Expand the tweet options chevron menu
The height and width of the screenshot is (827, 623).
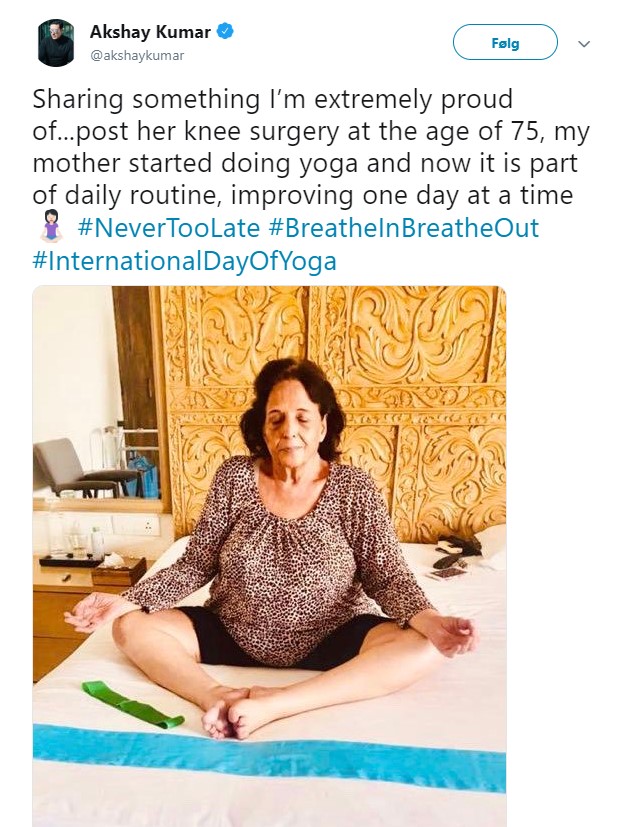[x=585, y=44]
